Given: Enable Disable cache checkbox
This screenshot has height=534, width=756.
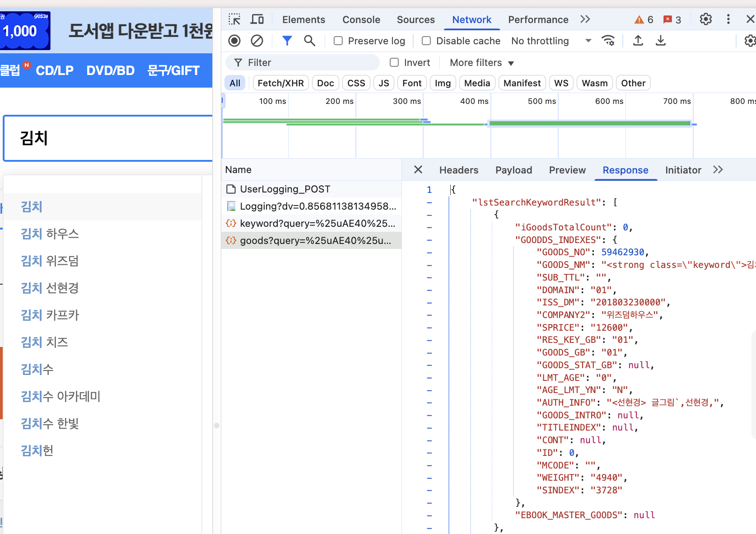Looking at the screenshot, I should [426, 41].
